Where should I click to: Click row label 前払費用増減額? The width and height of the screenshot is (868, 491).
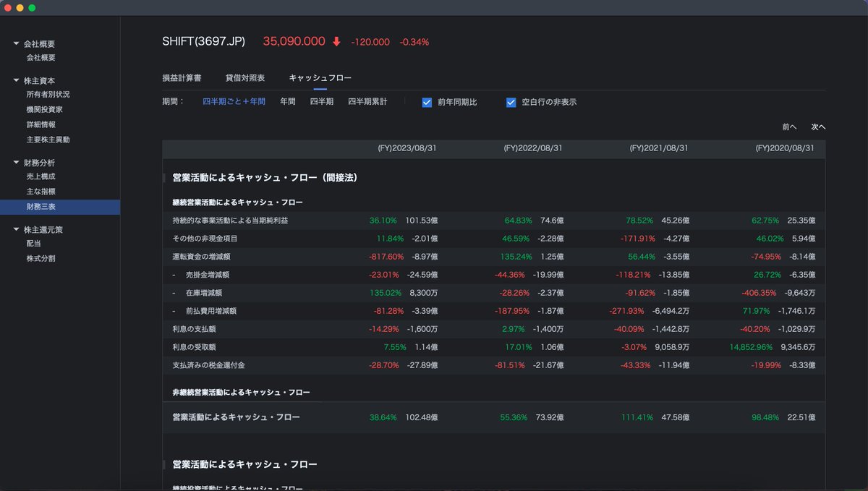(x=211, y=311)
